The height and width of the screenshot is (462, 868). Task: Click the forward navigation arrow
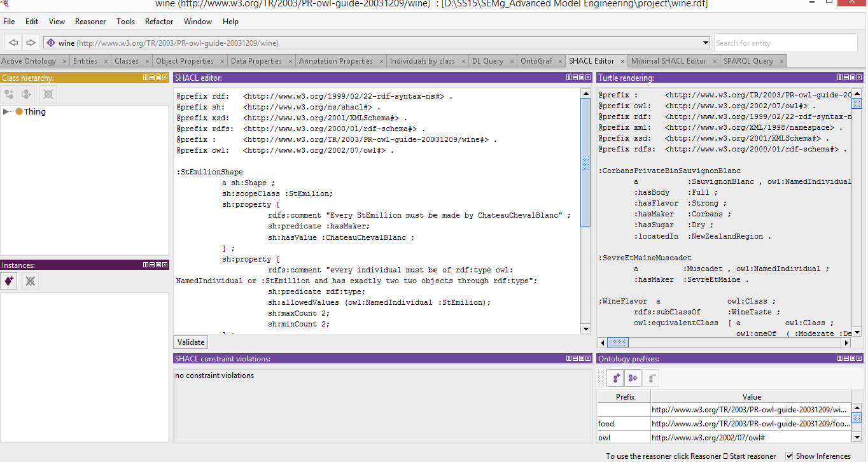click(x=30, y=43)
